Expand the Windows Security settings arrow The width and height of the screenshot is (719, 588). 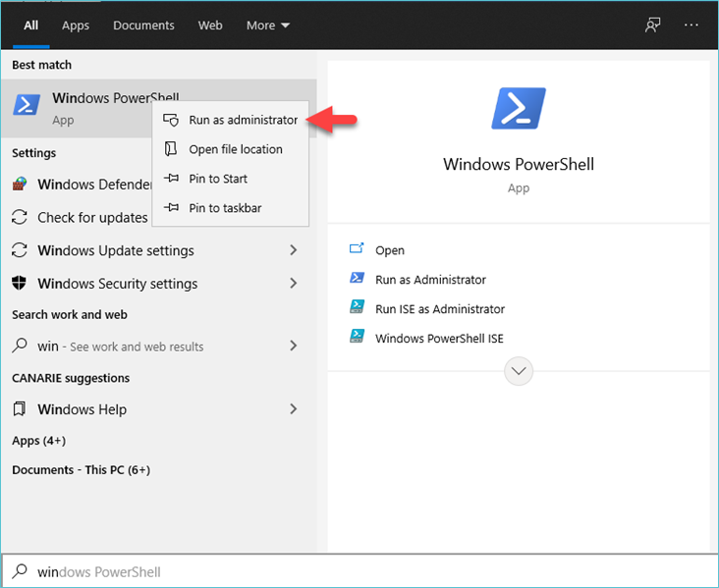[293, 284]
